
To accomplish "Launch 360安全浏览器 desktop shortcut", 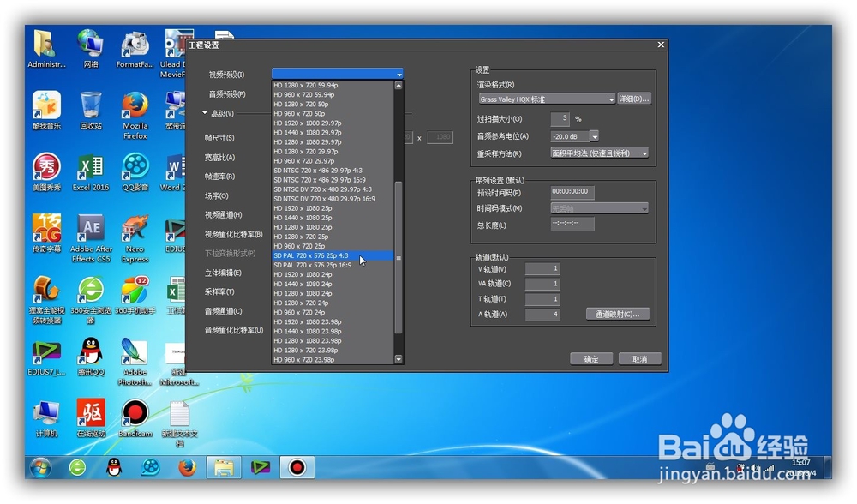I will (x=91, y=300).
